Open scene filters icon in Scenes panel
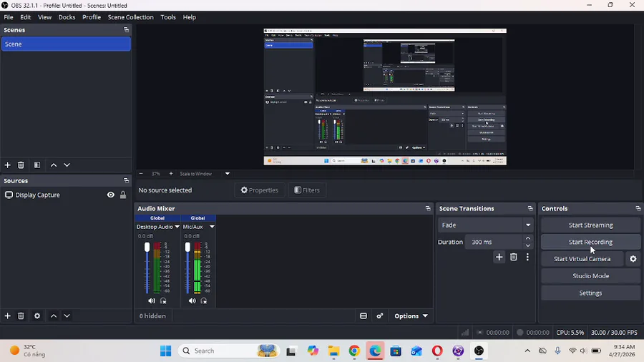The height and width of the screenshot is (362, 644). coord(37,165)
